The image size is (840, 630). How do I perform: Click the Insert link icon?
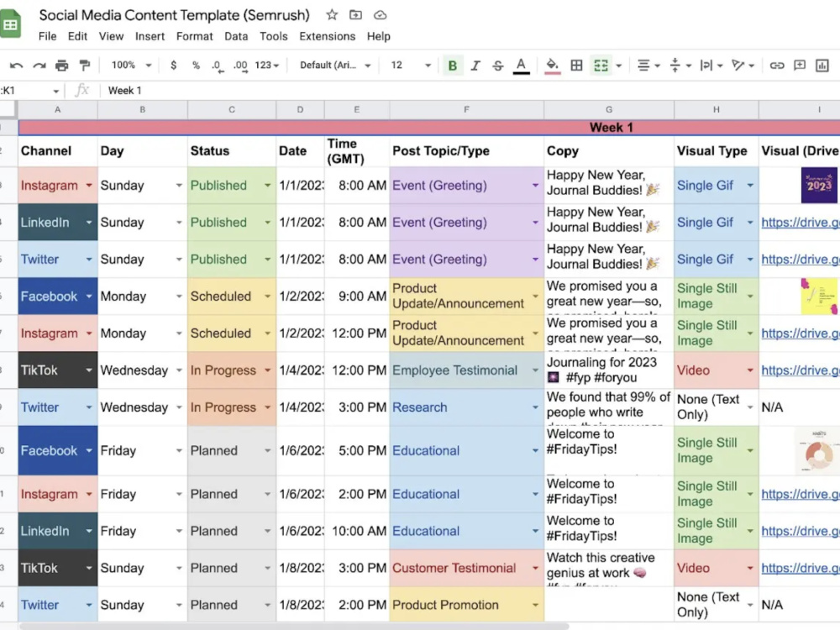[x=777, y=66]
